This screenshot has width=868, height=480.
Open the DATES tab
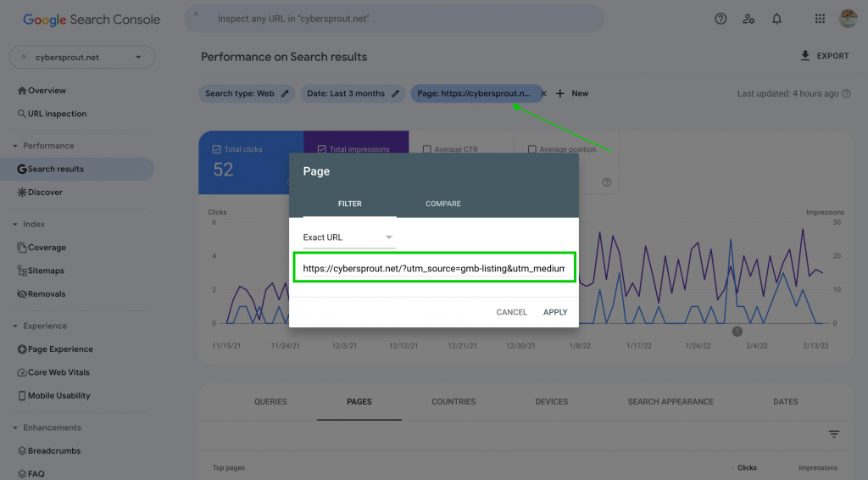coord(786,402)
